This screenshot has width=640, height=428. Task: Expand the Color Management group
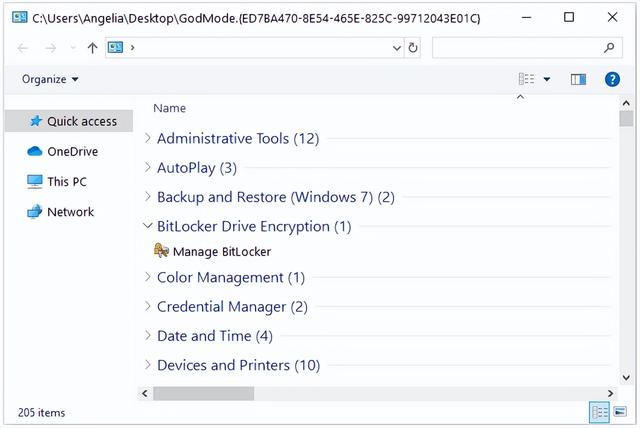[x=148, y=277]
